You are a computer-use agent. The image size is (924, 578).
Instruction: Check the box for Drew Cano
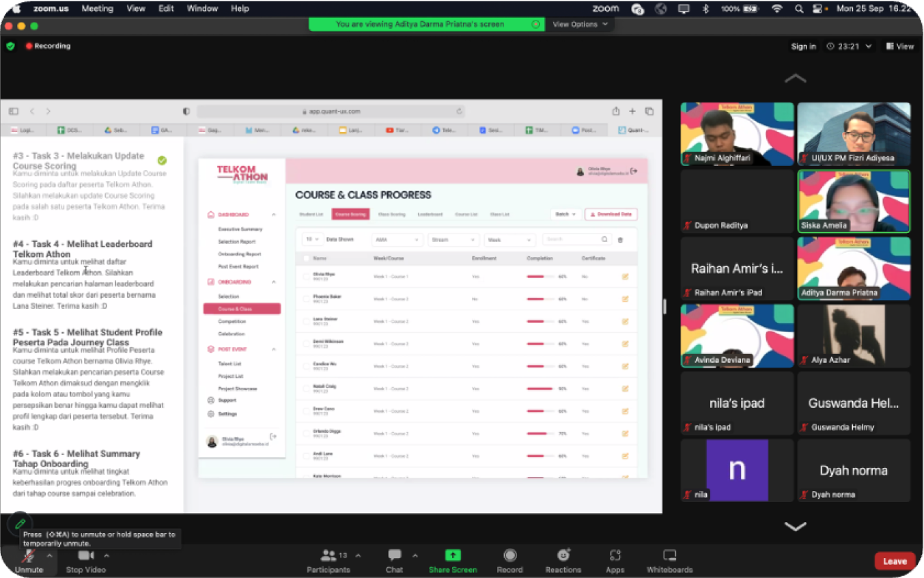pos(306,411)
